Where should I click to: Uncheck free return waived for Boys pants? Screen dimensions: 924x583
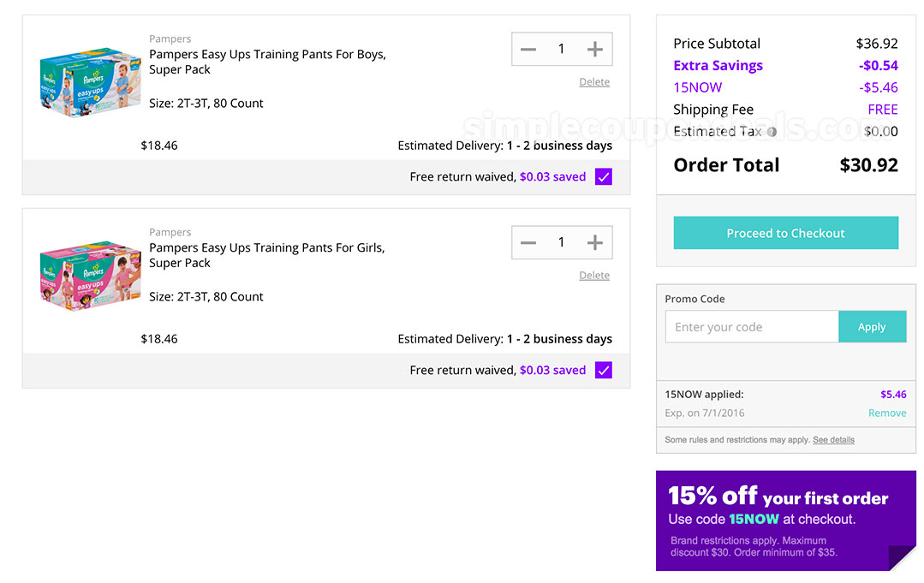[x=604, y=176]
